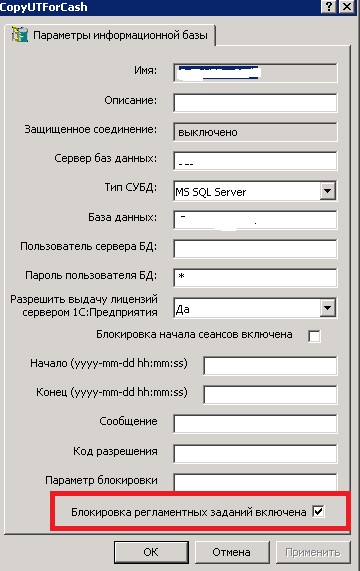Focus the Пользователь сервера БД field

click(255, 249)
